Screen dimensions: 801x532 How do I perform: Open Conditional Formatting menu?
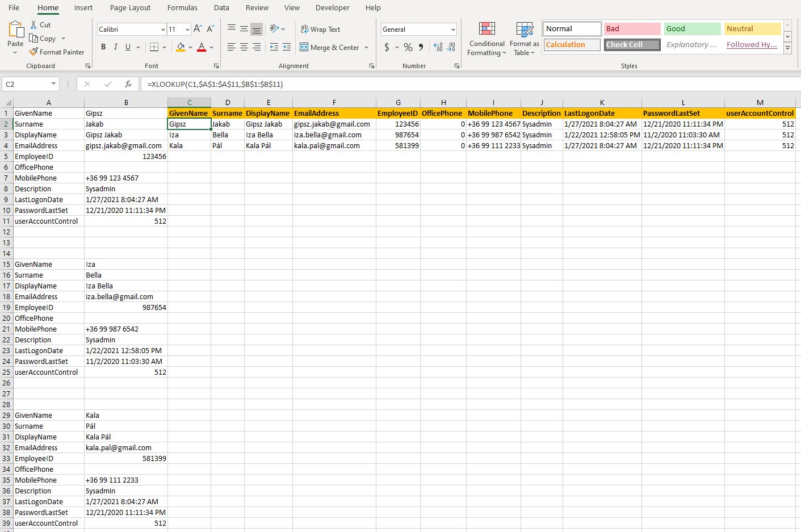click(487, 39)
